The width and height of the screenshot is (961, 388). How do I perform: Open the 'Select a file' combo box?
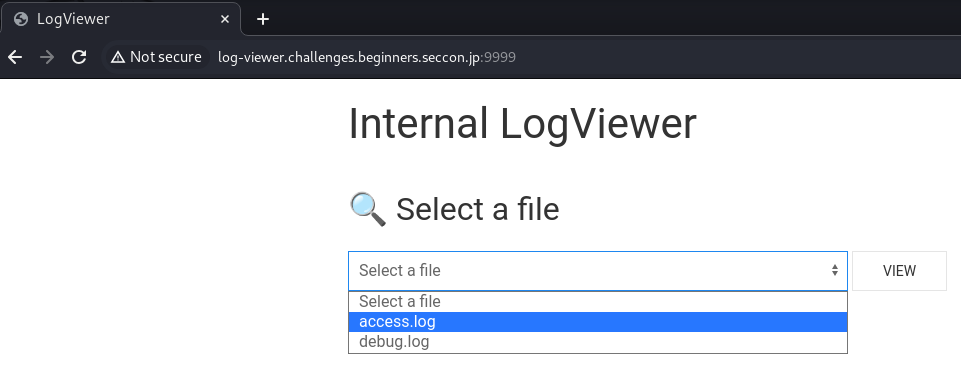(x=598, y=270)
